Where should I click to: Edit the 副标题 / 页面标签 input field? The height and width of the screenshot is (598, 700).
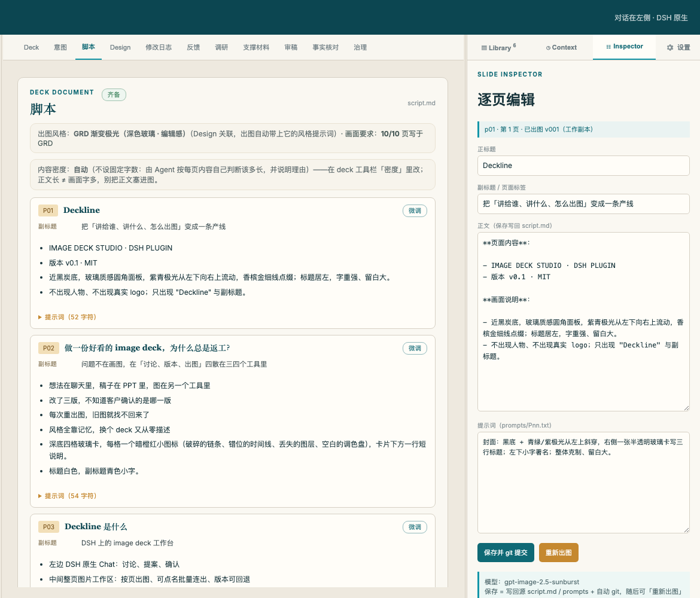point(583,204)
